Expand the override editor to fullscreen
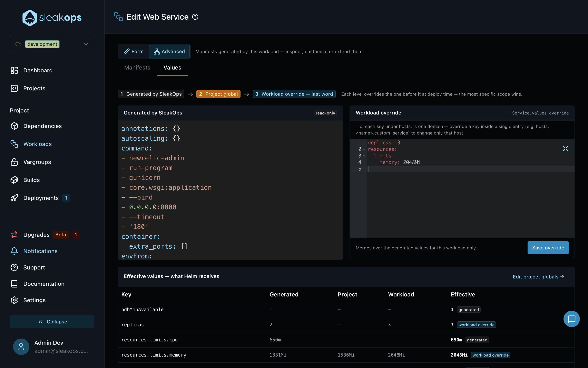This screenshot has height=368, width=588. point(565,148)
